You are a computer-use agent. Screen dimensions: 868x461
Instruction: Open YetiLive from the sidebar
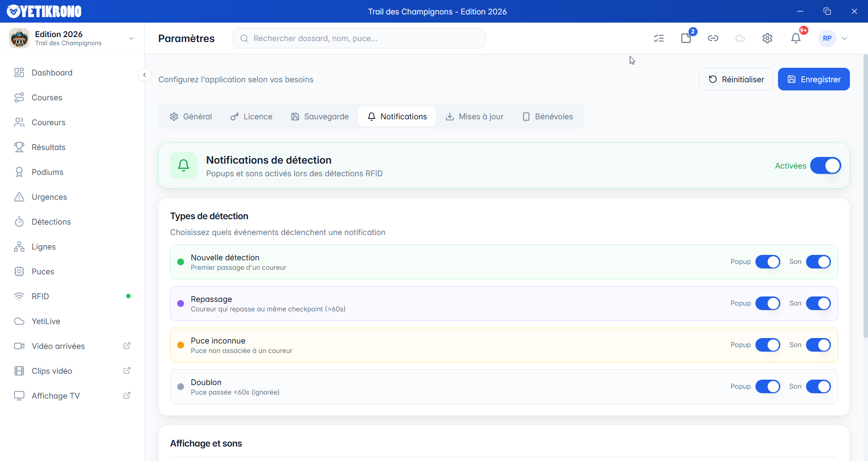(x=46, y=321)
